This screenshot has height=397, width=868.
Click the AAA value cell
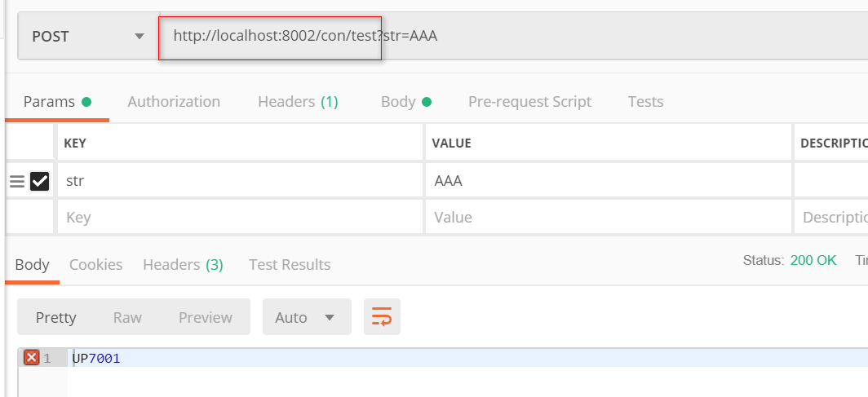pos(609,180)
